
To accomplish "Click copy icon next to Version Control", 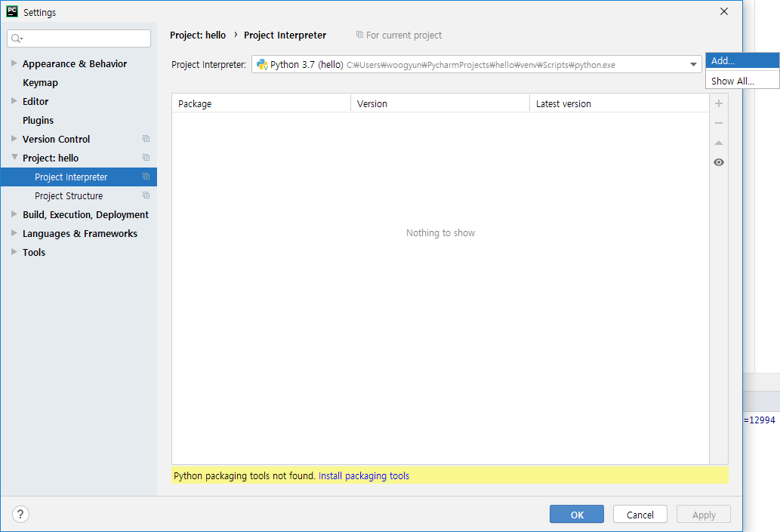I will (146, 139).
